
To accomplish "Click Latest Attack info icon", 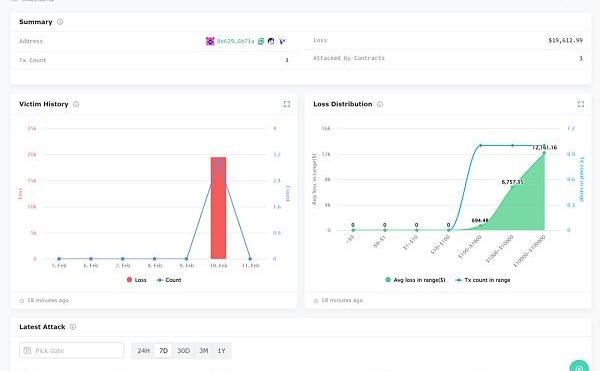I will [x=73, y=327].
